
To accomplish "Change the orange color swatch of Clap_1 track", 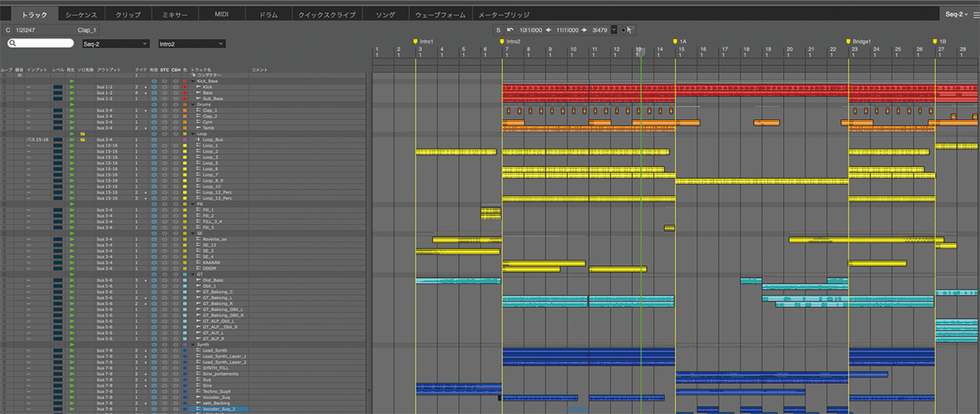I will pyautogui.click(x=185, y=110).
